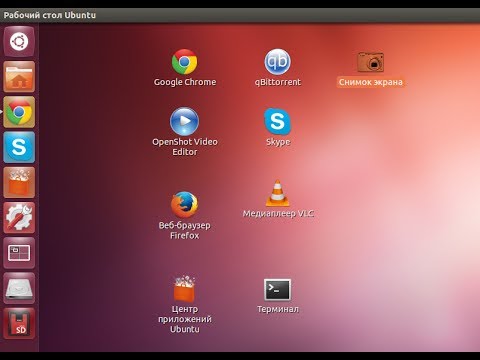Open the disk drive launcher icon
Image resolution: width=480 pixels, height=360 pixels.
[x=19, y=288]
